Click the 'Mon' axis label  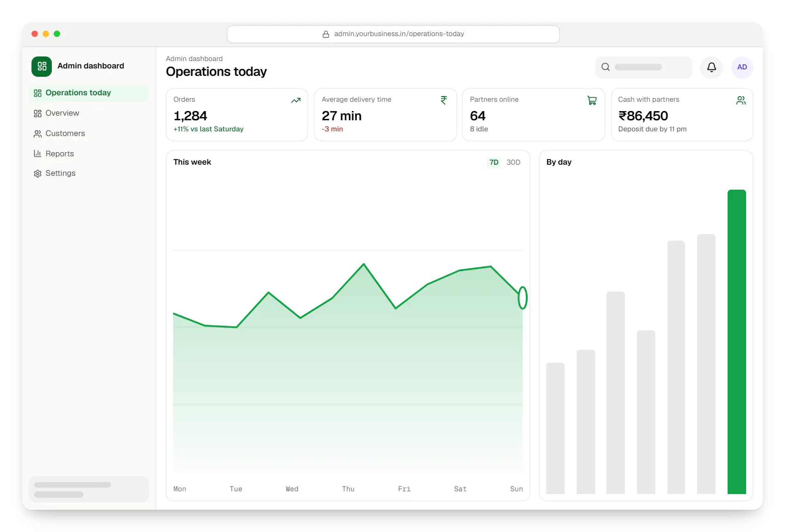(180, 489)
